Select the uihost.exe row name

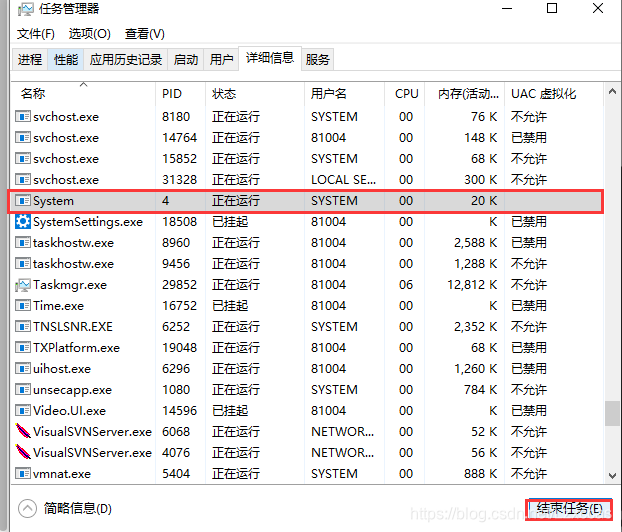pos(62,369)
